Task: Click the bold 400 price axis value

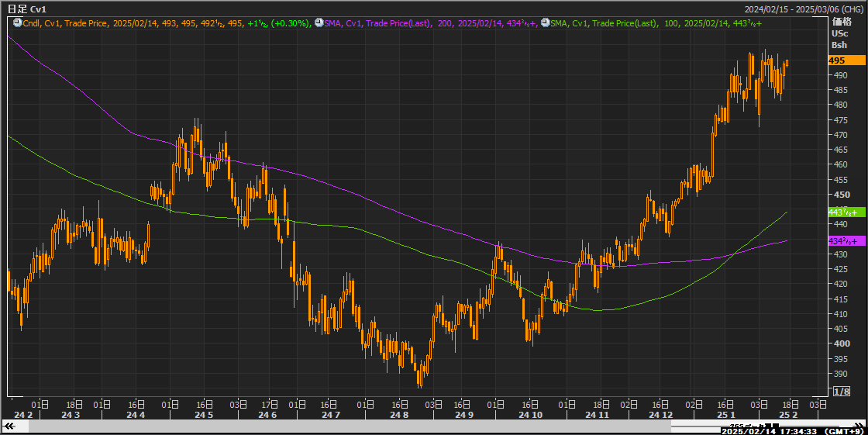Action: point(842,344)
